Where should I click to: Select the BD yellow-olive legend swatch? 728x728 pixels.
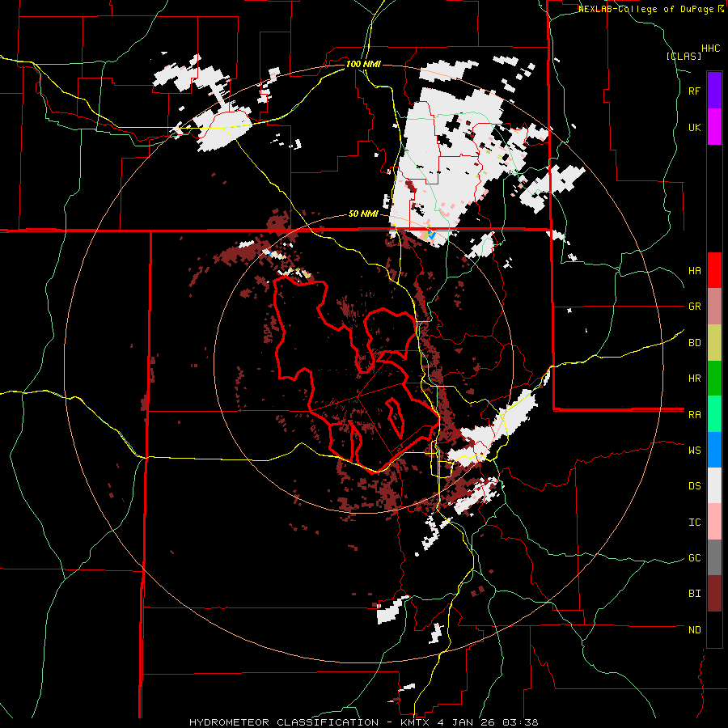coord(714,343)
